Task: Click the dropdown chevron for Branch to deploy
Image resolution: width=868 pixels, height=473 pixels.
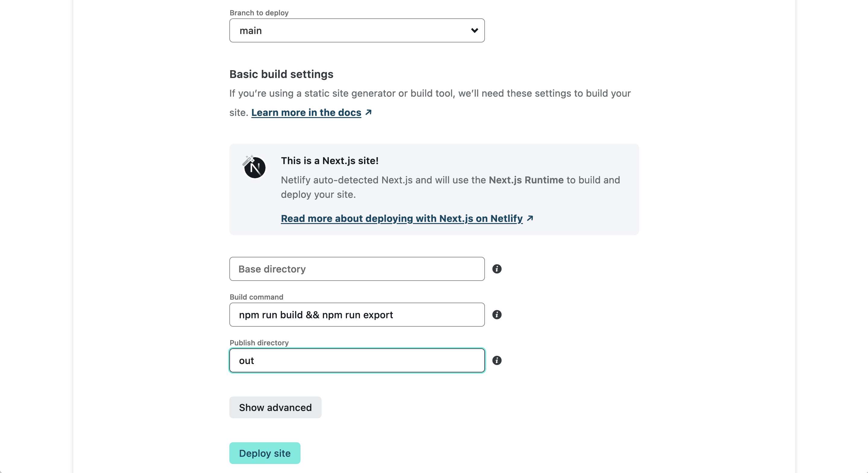Action: [475, 30]
